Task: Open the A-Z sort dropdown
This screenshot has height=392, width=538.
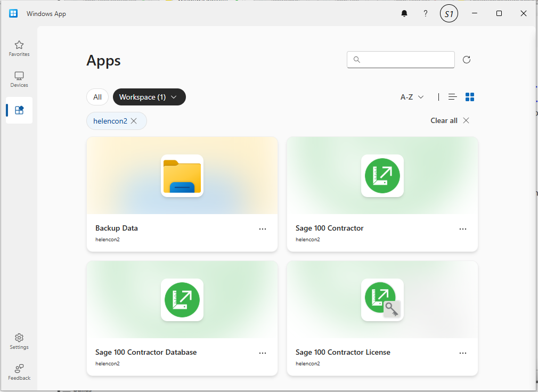Action: tap(412, 97)
